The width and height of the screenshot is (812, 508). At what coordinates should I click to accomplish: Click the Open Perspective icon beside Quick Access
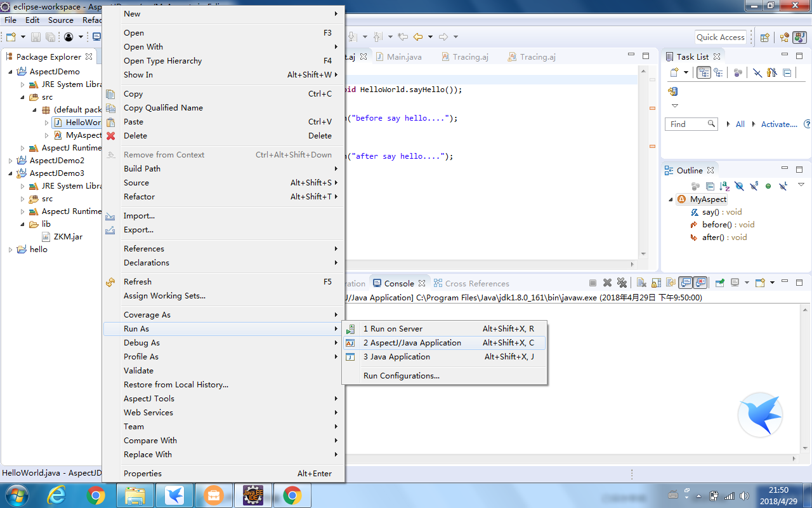[x=765, y=37]
